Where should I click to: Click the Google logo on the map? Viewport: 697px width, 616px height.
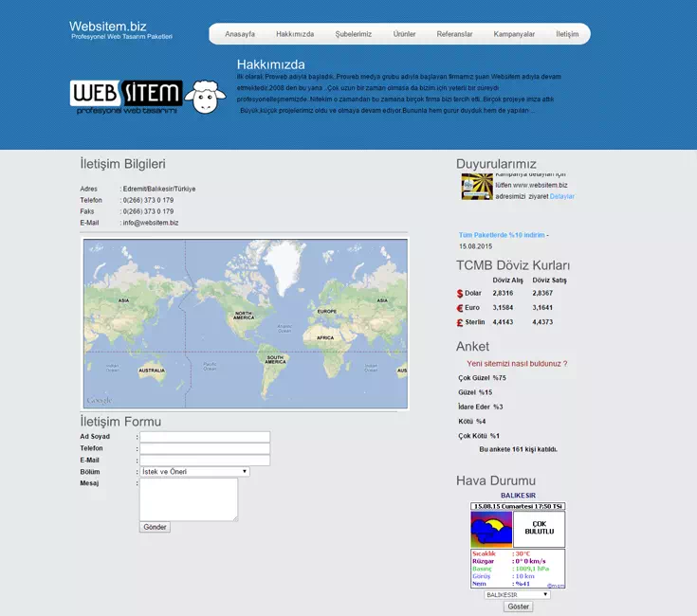[x=100, y=401]
